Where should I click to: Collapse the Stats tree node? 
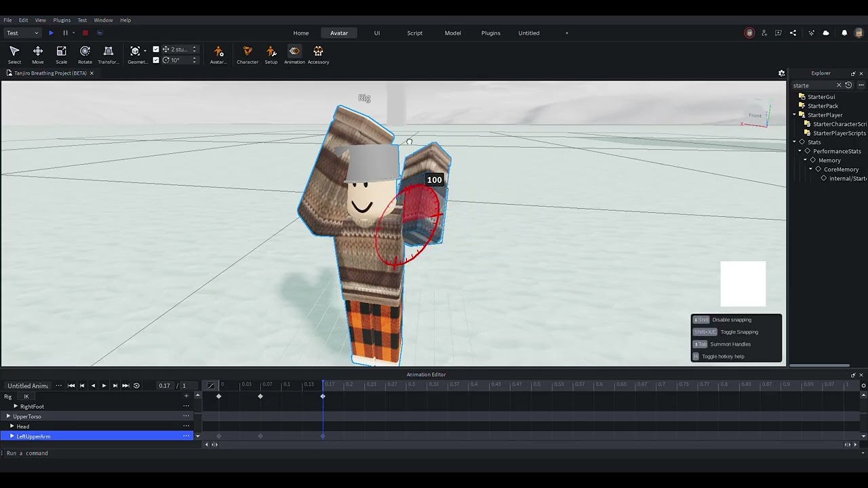pyautogui.click(x=794, y=142)
